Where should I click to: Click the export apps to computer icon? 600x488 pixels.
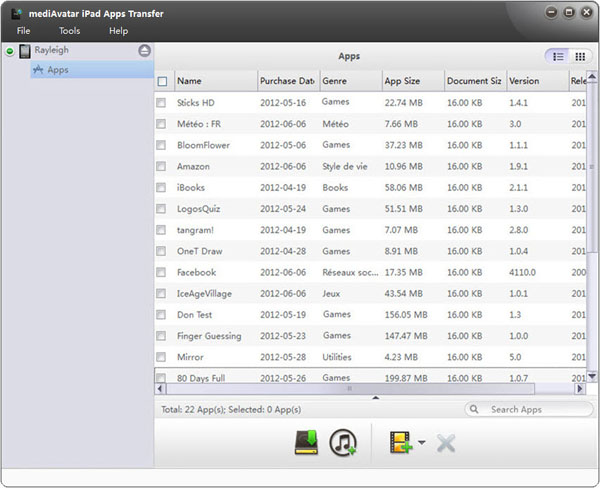(307, 442)
